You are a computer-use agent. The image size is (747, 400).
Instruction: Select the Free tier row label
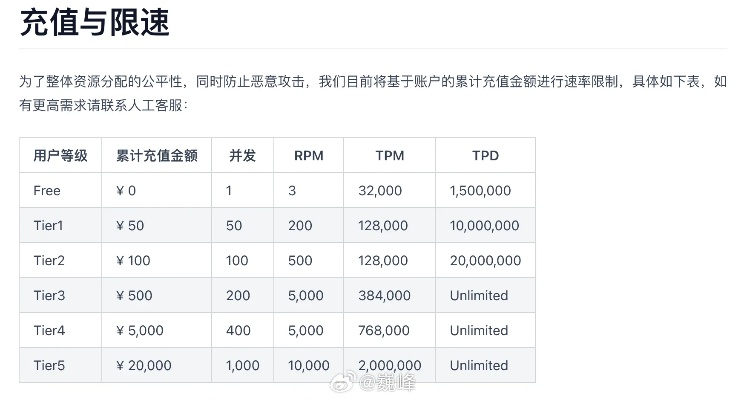(47, 190)
